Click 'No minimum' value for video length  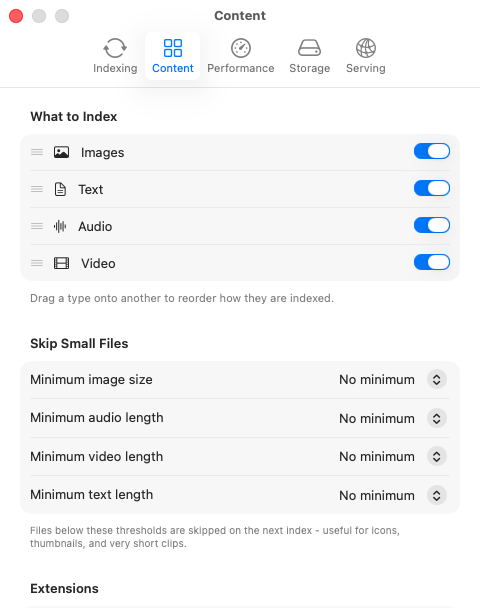[377, 457]
